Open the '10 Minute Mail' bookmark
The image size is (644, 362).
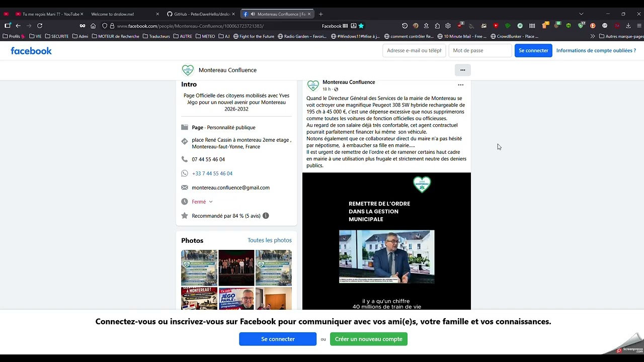(462, 36)
